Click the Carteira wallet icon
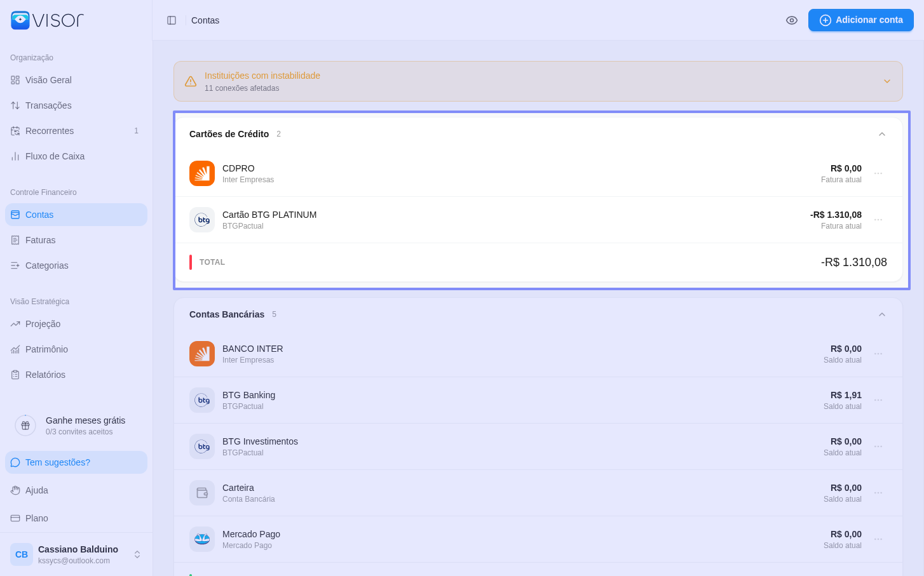 pyautogui.click(x=202, y=493)
